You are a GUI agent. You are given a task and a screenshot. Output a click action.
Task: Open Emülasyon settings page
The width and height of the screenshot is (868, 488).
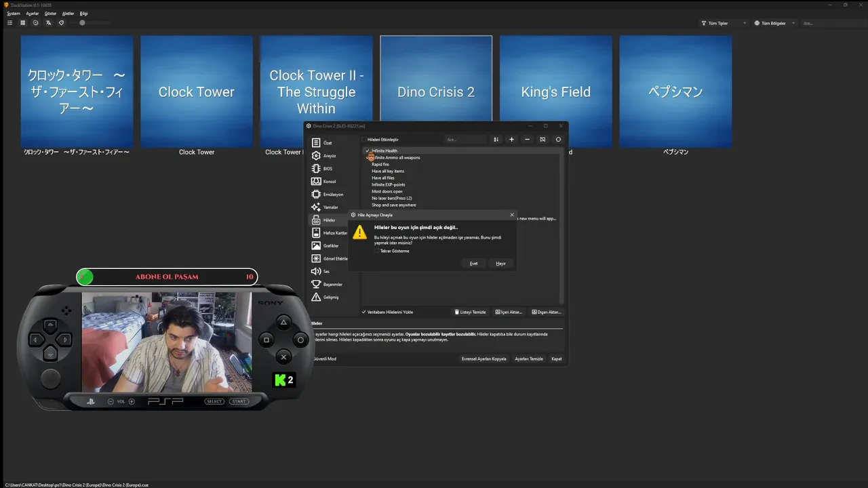point(333,195)
